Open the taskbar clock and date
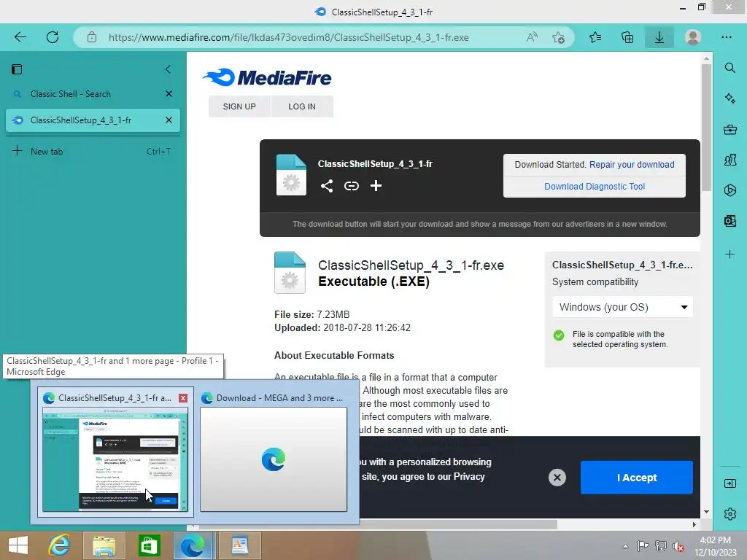This screenshot has height=560, width=747. (715, 546)
